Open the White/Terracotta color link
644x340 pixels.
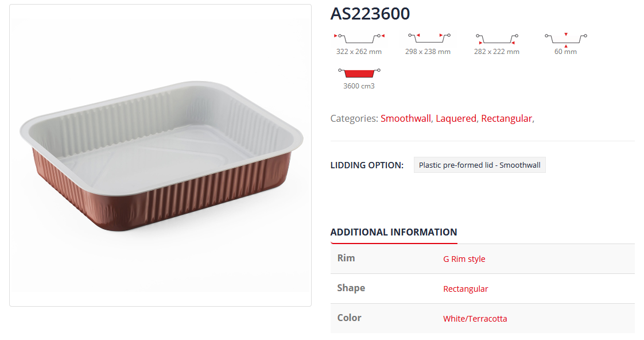coord(475,319)
